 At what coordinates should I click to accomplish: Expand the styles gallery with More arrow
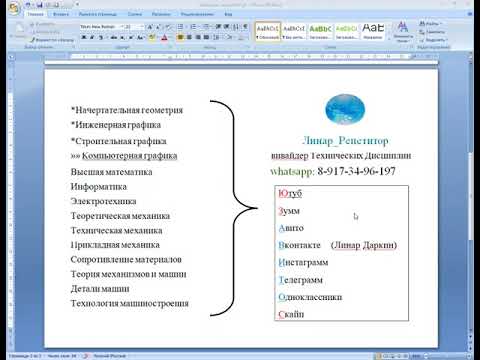click(389, 39)
